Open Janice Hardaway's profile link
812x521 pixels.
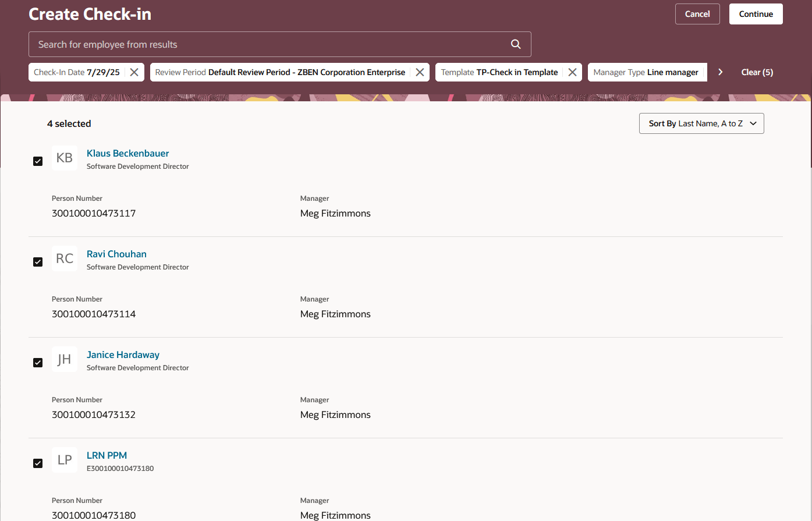(123, 355)
